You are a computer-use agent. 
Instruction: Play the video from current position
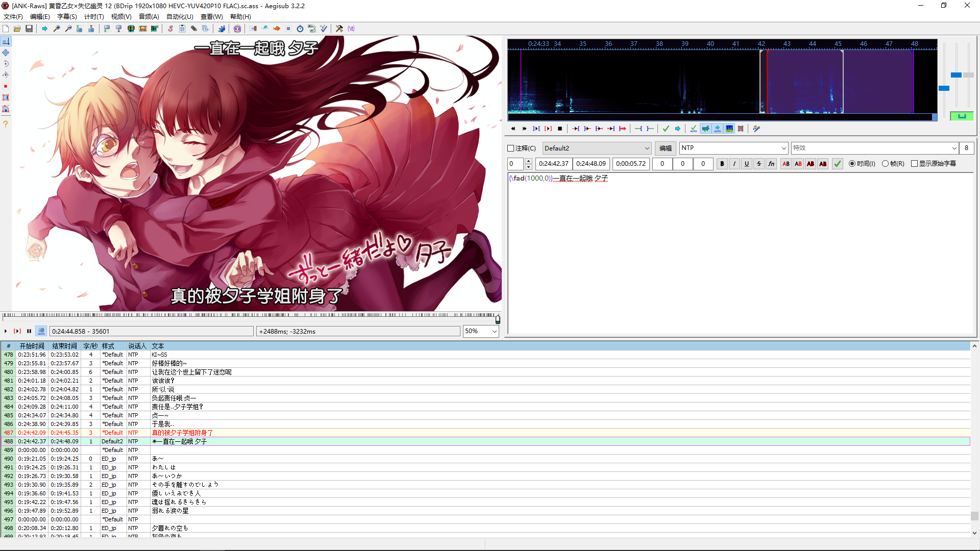(6, 331)
